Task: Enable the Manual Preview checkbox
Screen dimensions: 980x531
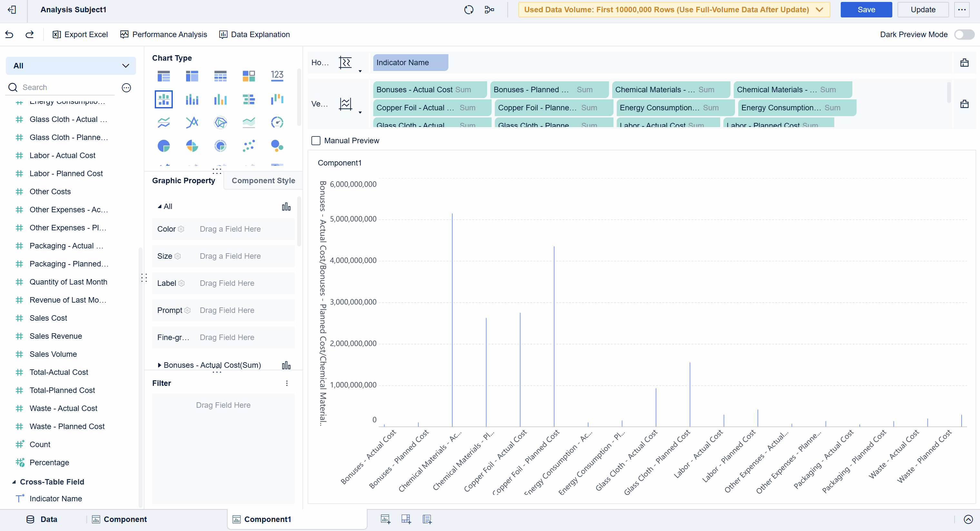Action: [316, 140]
